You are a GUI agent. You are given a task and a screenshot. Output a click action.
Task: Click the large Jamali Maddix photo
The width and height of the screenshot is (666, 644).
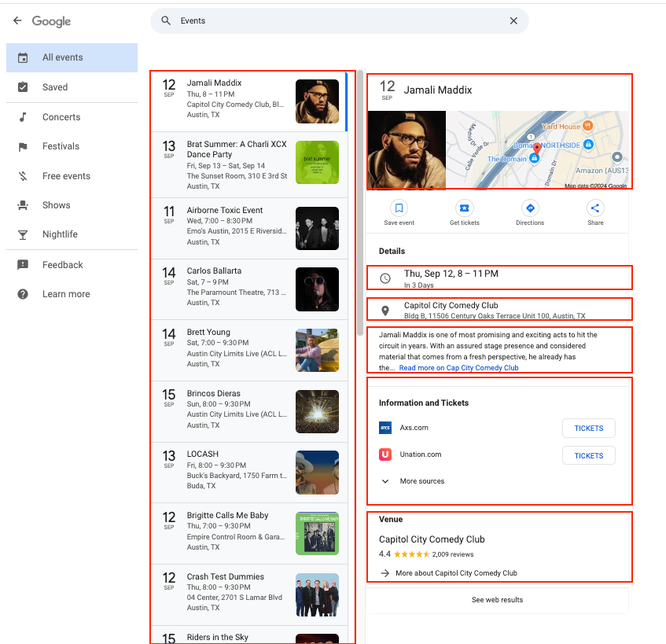click(407, 149)
